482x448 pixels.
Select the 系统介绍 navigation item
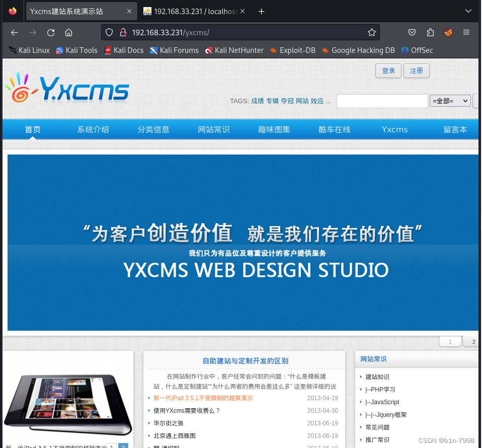93,129
